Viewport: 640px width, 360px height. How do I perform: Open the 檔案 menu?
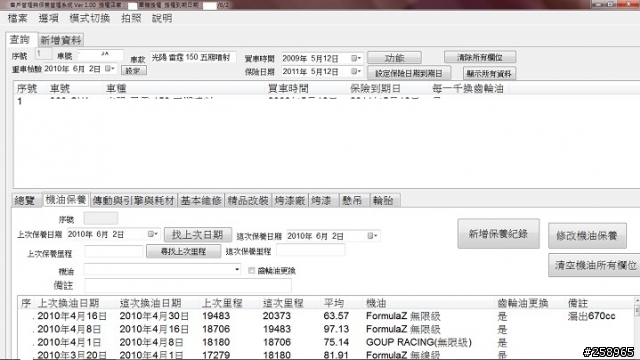pyautogui.click(x=17, y=18)
